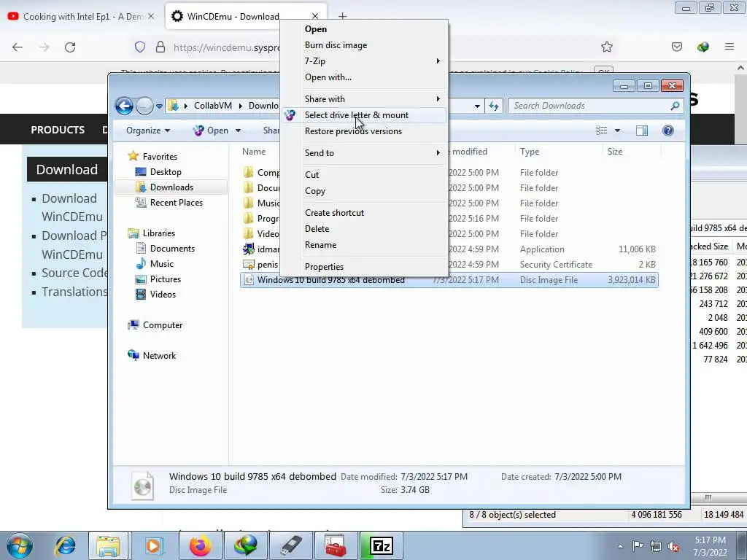Choose Delete in the context menu
This screenshot has width=747, height=560.
click(x=364, y=228)
